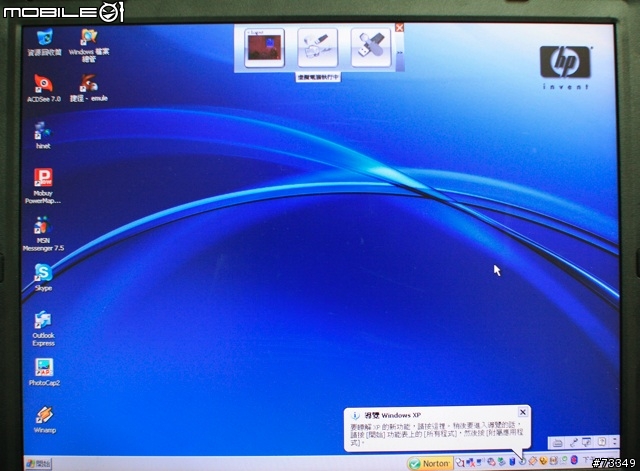Screen dimensions: 640x471
Task: Select the desktop screenshot thumbnail in top toolbar
Action: point(264,48)
